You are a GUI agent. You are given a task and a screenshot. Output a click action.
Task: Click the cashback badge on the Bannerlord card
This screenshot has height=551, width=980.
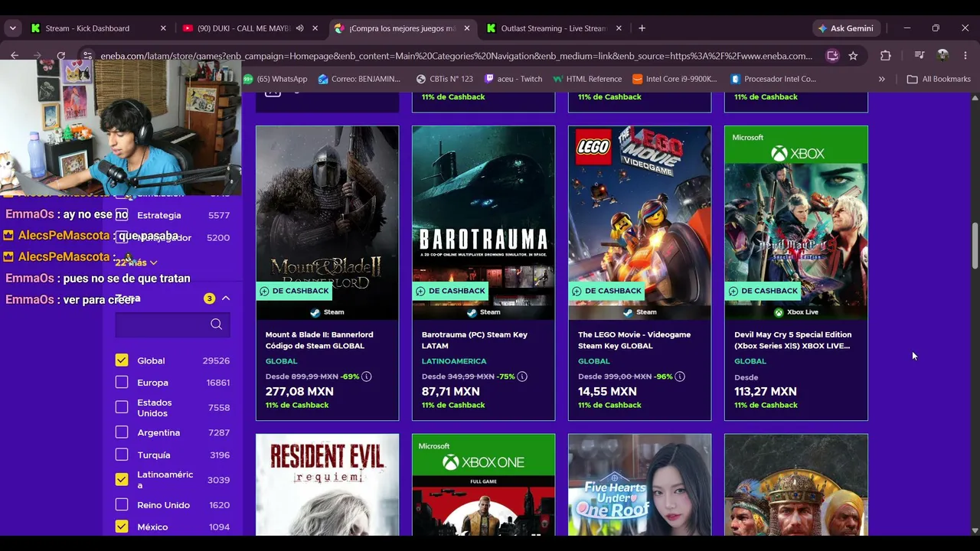tap(294, 291)
